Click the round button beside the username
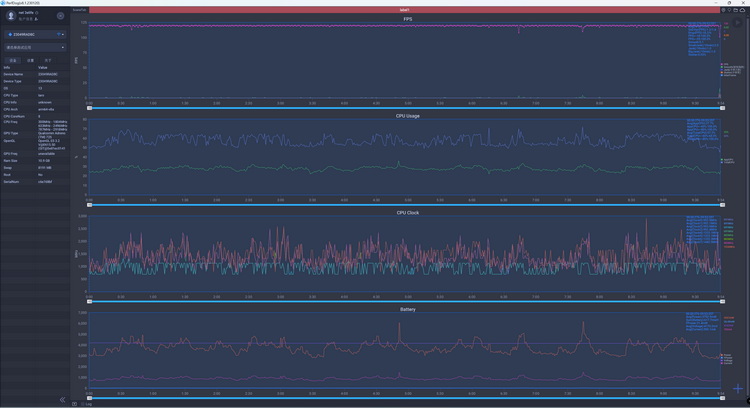This screenshot has height=408, width=750. tap(60, 16)
